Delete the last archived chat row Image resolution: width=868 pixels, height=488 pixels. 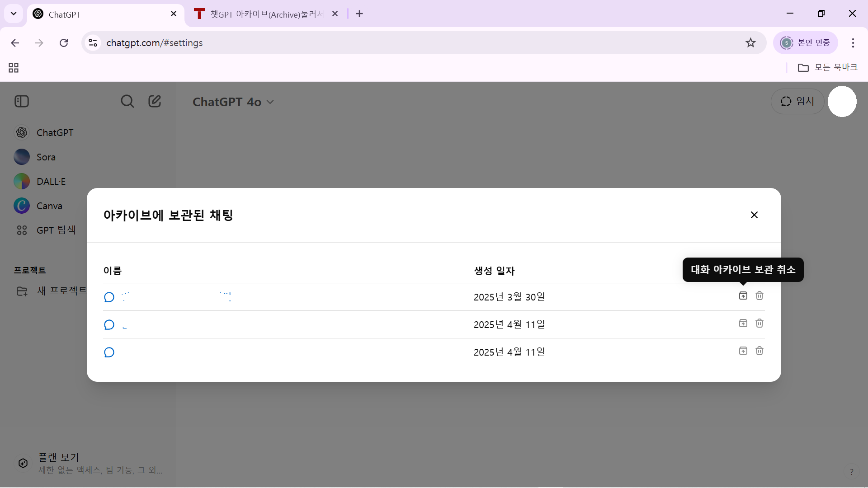coord(759,351)
